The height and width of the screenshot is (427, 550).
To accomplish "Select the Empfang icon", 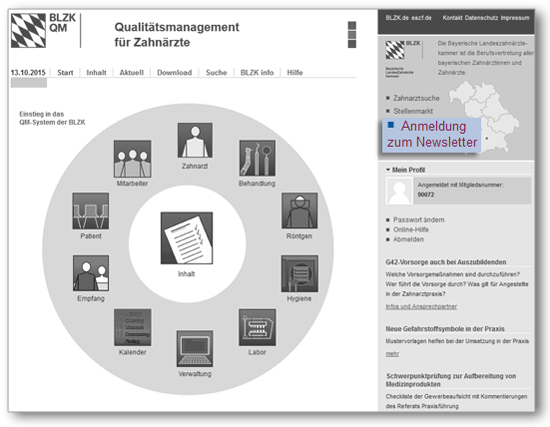I will tap(91, 273).
